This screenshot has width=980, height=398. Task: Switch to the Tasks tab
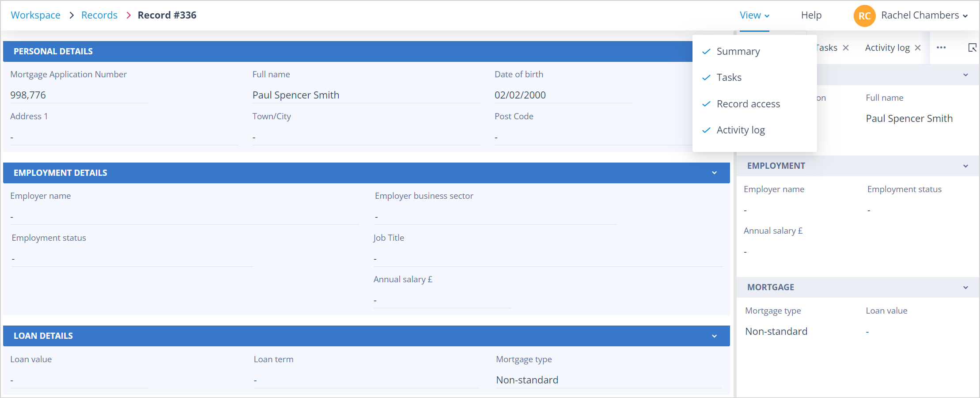(827, 48)
